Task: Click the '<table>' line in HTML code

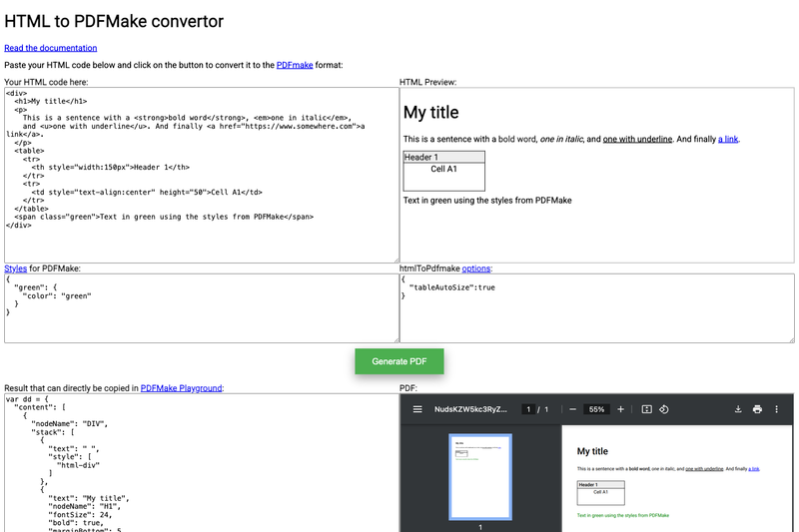Action: 29,151
